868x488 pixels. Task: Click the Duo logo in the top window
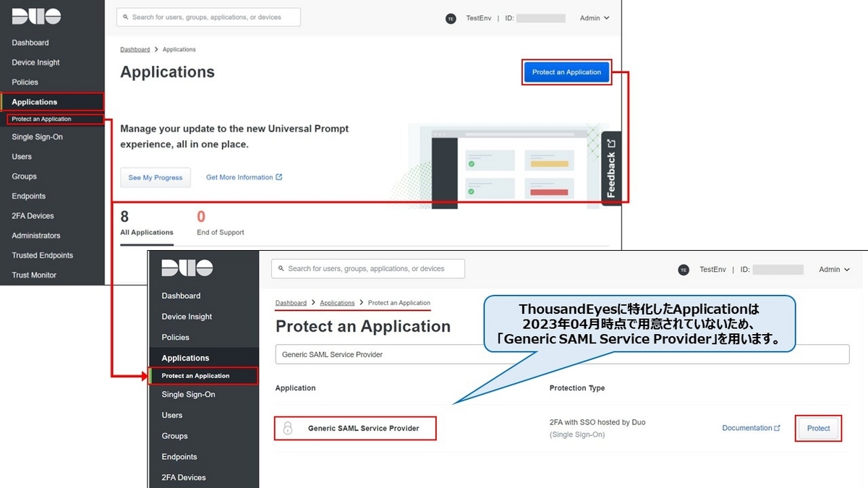[x=36, y=17]
